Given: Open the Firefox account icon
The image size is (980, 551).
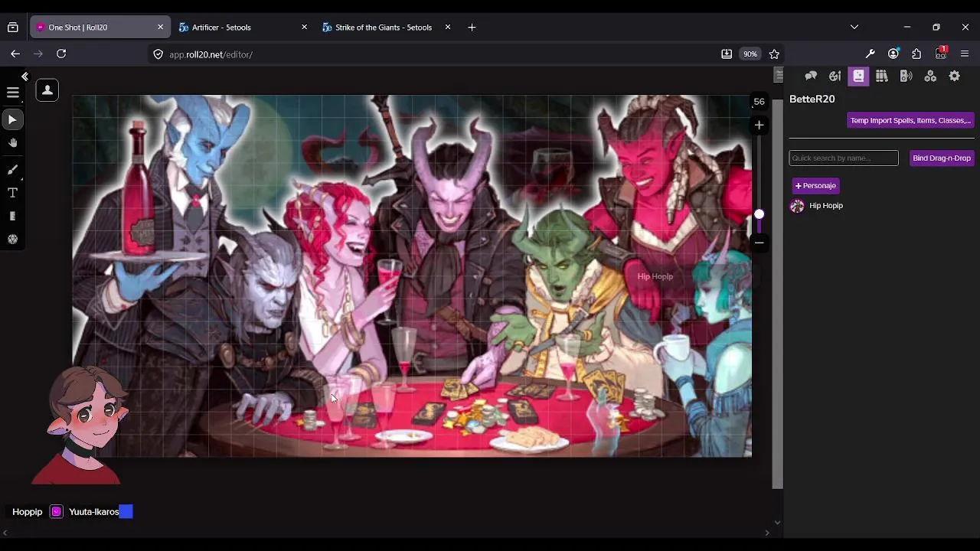Looking at the screenshot, I should pyautogui.click(x=893, y=54).
